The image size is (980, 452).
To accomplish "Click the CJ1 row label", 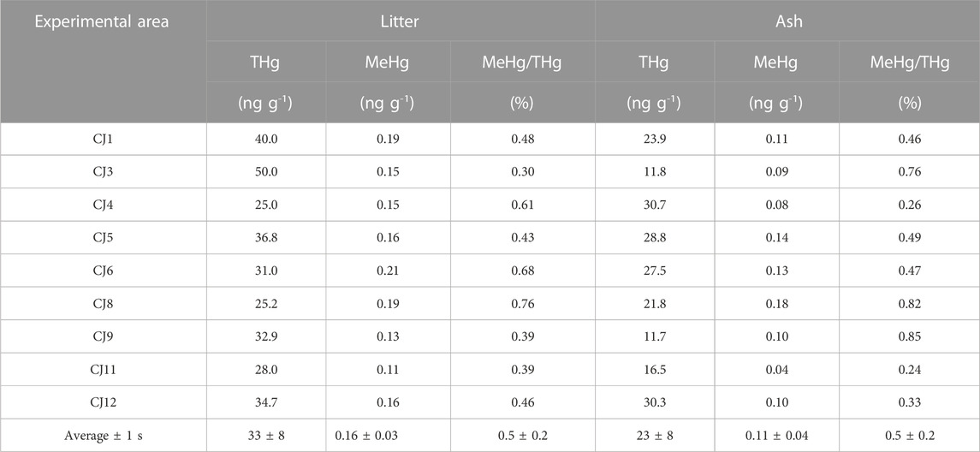I will coord(104,140).
